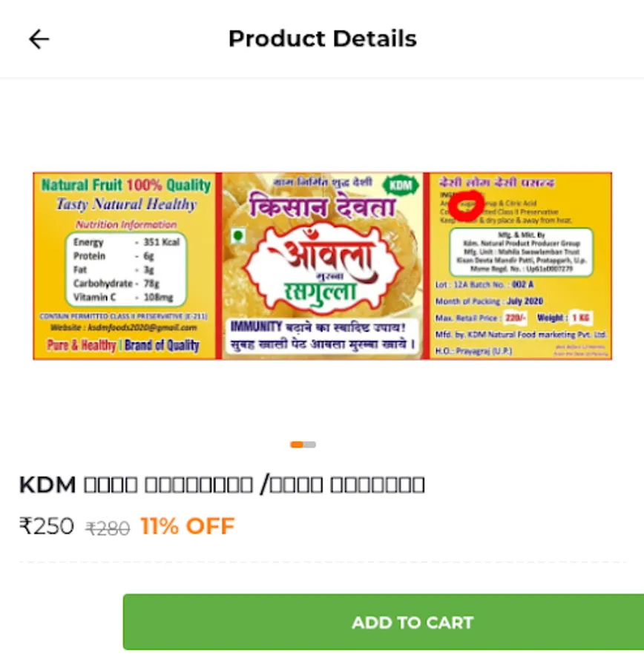Click the Mfg. & Mkt. By box
The width and height of the screenshot is (644, 668).
522,252
